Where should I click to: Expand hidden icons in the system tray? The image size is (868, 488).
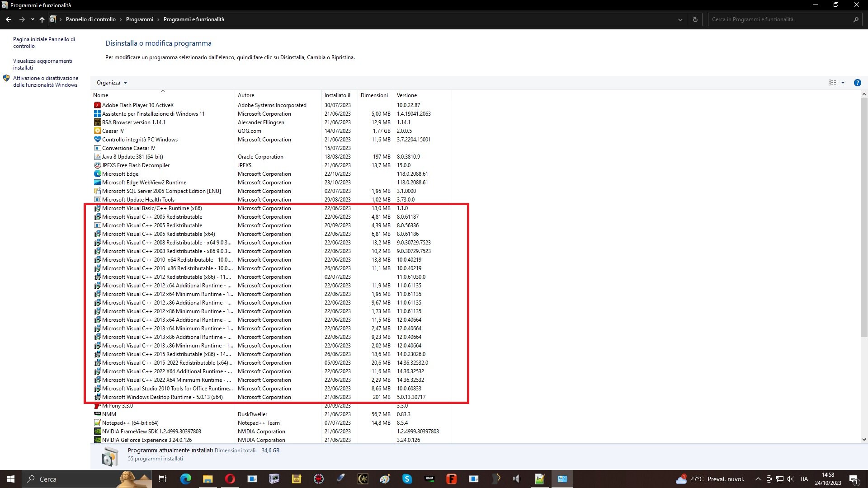click(759, 479)
